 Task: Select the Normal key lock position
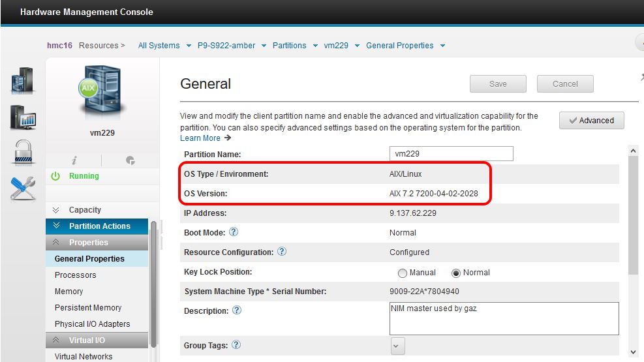(x=456, y=273)
